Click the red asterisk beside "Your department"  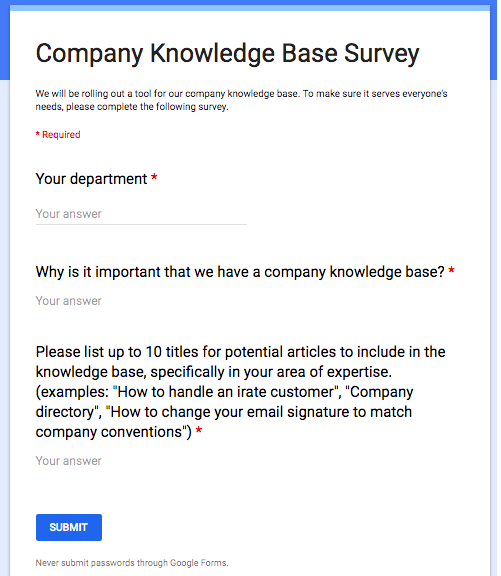(x=154, y=177)
